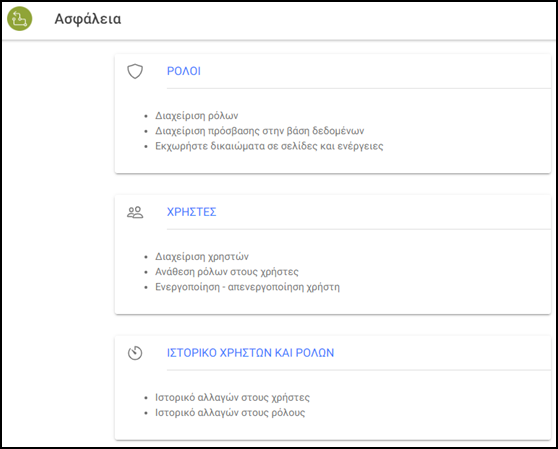Viewport: 558px width, 449px height.
Task: Click the top header bar area
Action: [x=320, y=20]
